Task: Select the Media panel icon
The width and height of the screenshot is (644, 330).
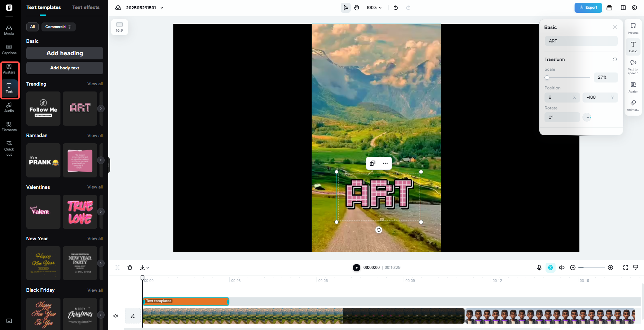Action: (9, 29)
